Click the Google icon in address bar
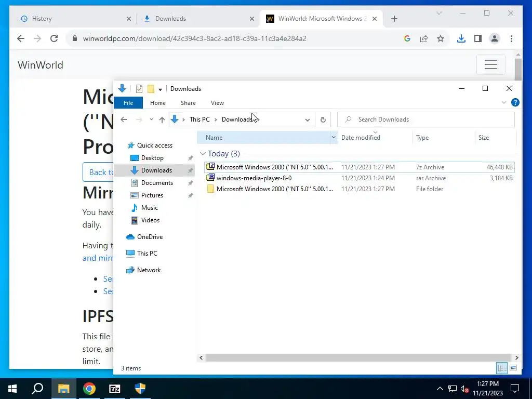This screenshot has height=399, width=532. pyautogui.click(x=407, y=38)
